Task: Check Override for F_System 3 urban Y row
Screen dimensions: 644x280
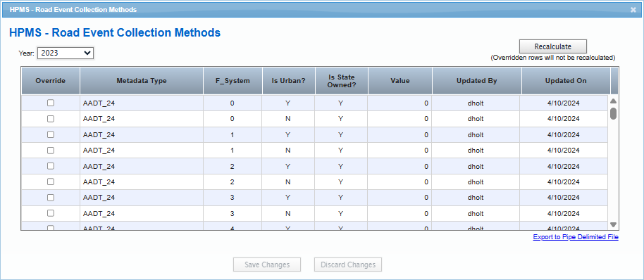Action: click(51, 198)
